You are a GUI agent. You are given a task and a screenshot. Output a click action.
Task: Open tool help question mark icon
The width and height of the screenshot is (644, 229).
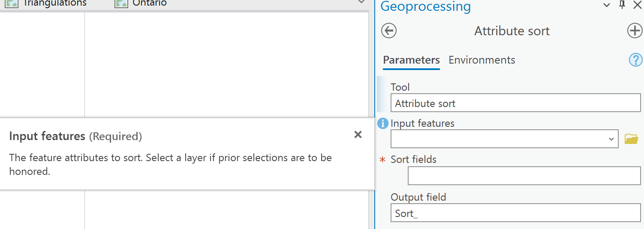635,60
